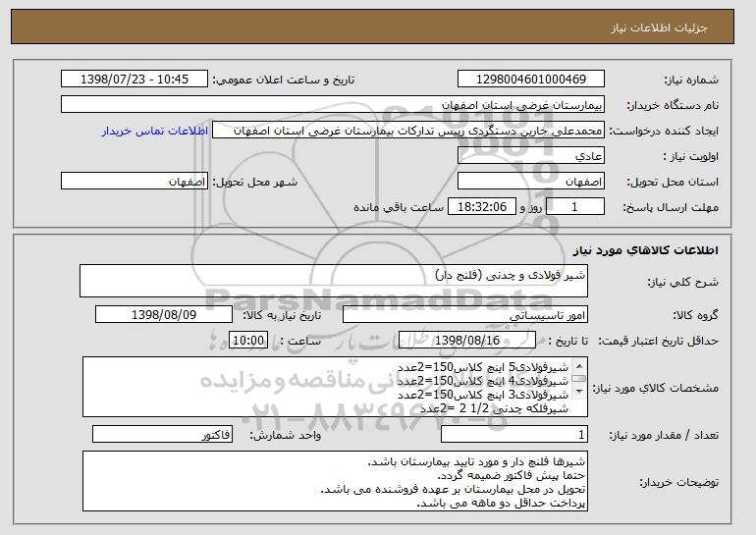Click the ایجاد کننده درخواست field
This screenshot has height=535, width=756.
tap(408, 131)
